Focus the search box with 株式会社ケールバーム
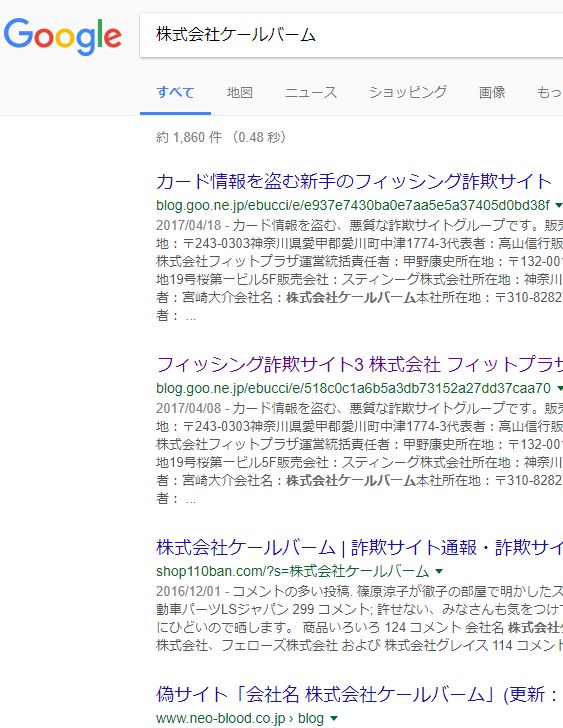The height and width of the screenshot is (728, 563). point(351,35)
